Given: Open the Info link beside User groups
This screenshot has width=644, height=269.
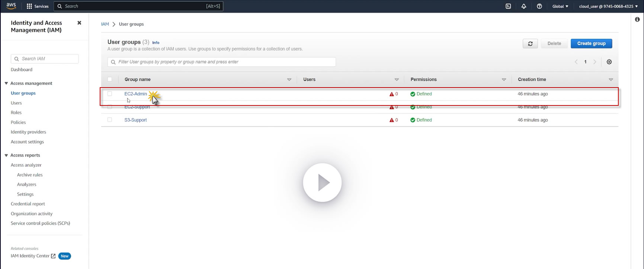Looking at the screenshot, I should [x=156, y=42].
